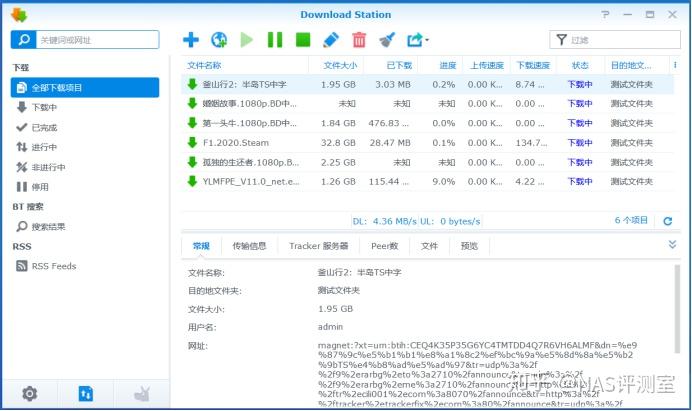Click the Download Station app logo icon

point(19,15)
